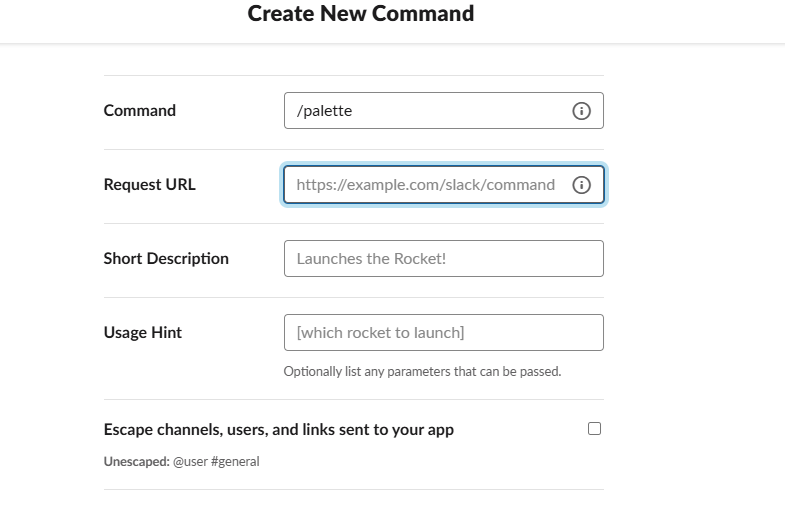This screenshot has width=785, height=506.
Task: Click the "https://example.com/slack/command" placeholder
Action: pyautogui.click(x=425, y=185)
